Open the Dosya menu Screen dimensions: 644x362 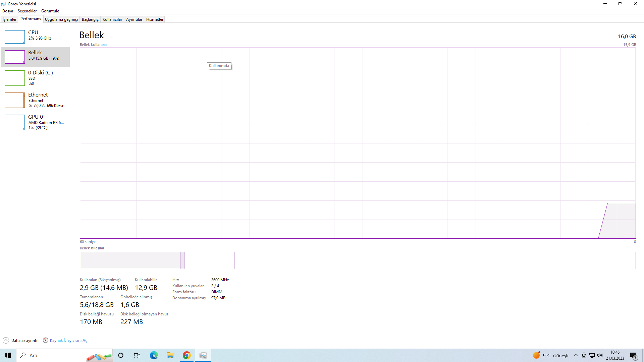point(8,11)
